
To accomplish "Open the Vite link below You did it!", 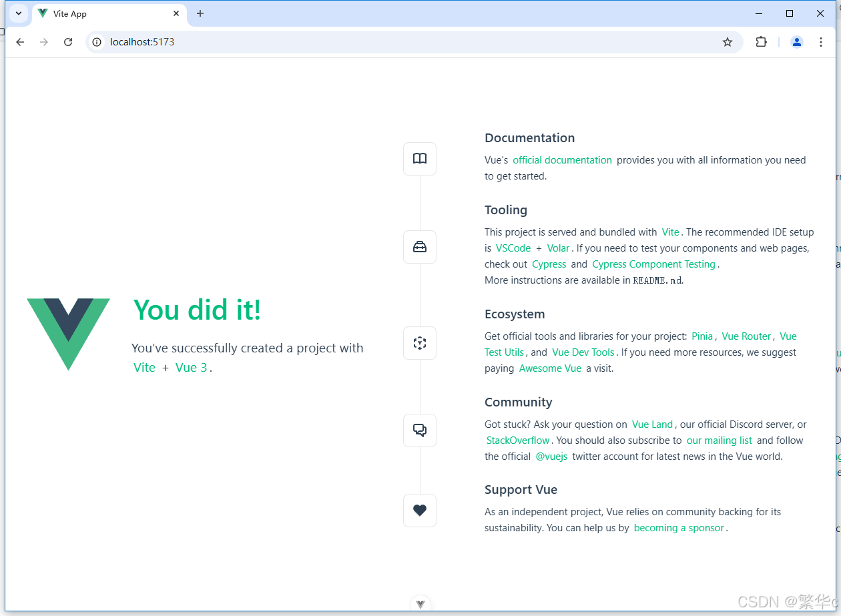I will [144, 368].
